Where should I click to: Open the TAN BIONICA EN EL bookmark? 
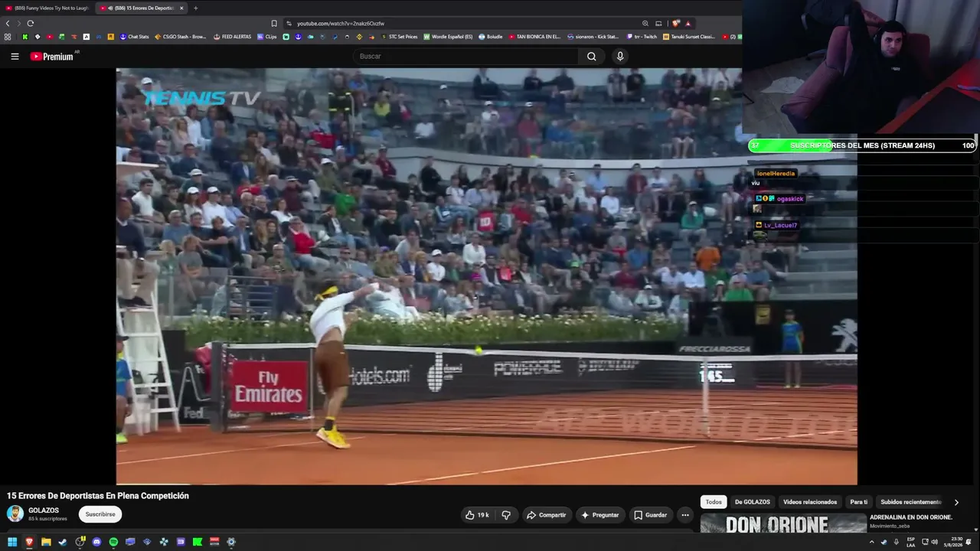[x=534, y=37]
